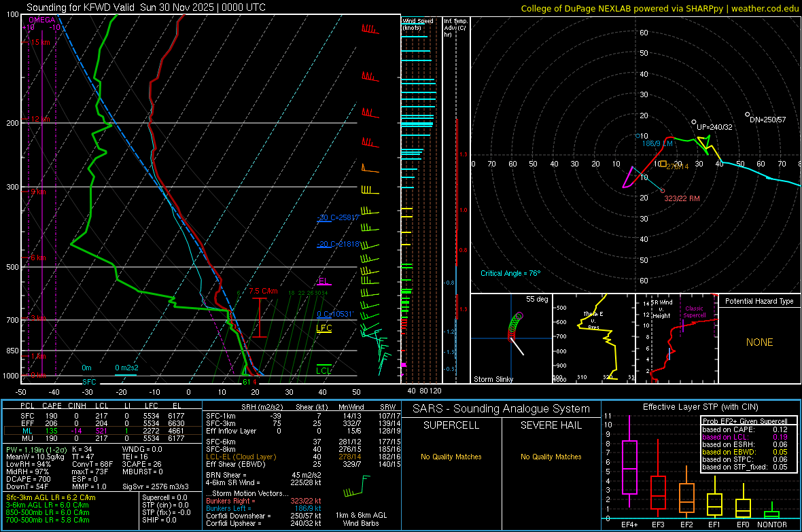This screenshot has height=532, width=802.
Task: Click the 15 km height marker
Action: tap(39, 42)
